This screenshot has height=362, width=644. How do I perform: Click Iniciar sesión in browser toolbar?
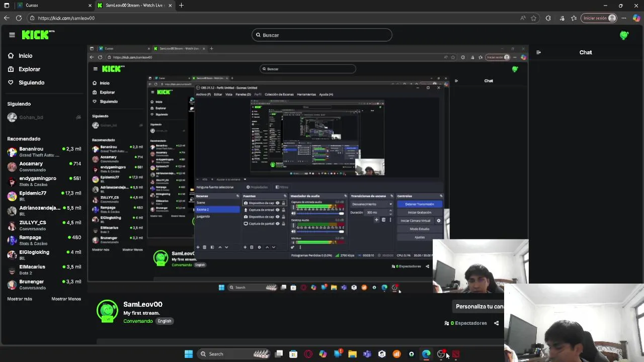coord(599,18)
